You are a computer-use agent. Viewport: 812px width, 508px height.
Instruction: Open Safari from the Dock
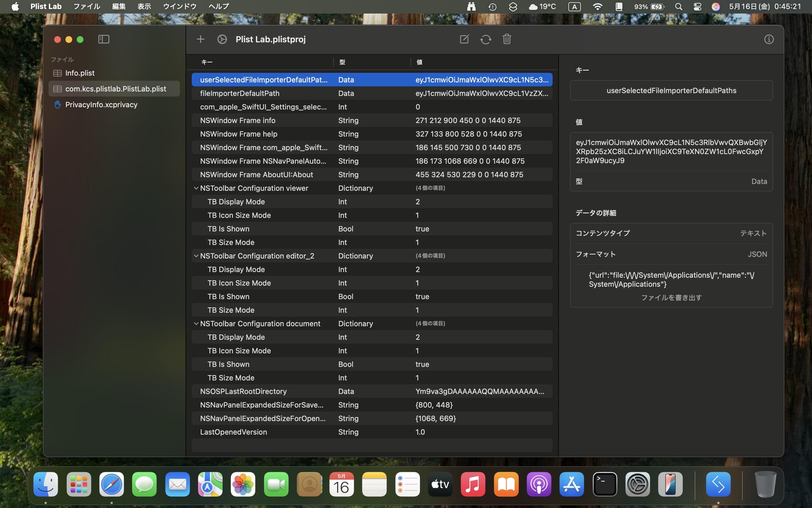point(111,484)
